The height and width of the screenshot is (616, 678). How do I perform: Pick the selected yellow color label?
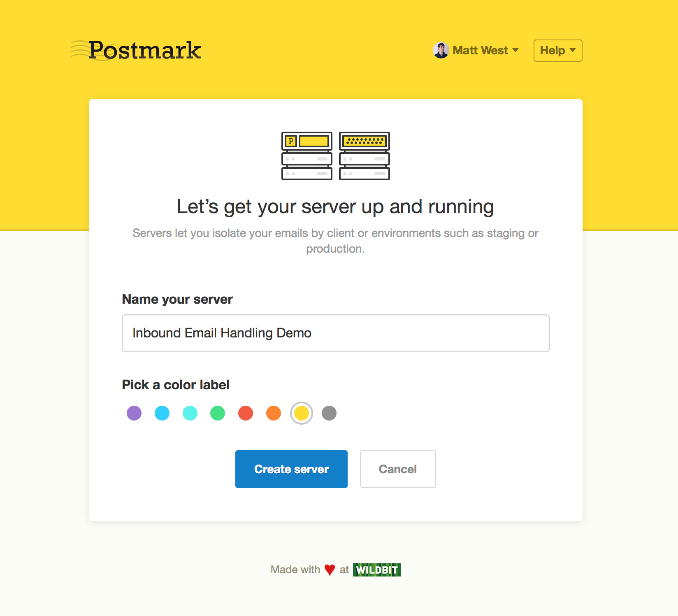302,413
